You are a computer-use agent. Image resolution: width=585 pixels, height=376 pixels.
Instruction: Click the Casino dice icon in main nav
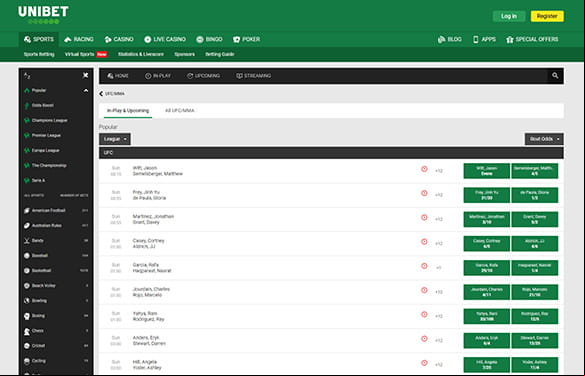tap(108, 39)
